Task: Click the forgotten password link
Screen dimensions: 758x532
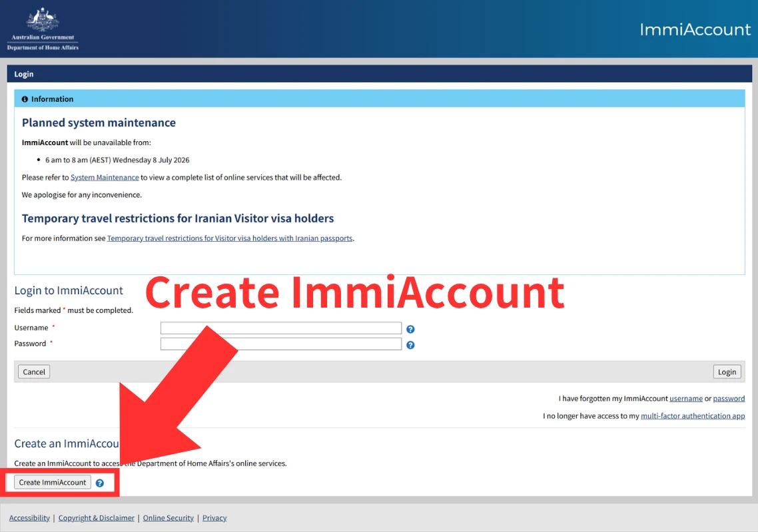Action: click(729, 399)
